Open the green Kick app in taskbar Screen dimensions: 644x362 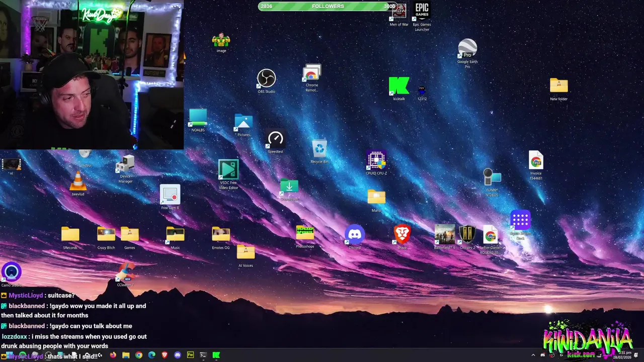pyautogui.click(x=216, y=355)
